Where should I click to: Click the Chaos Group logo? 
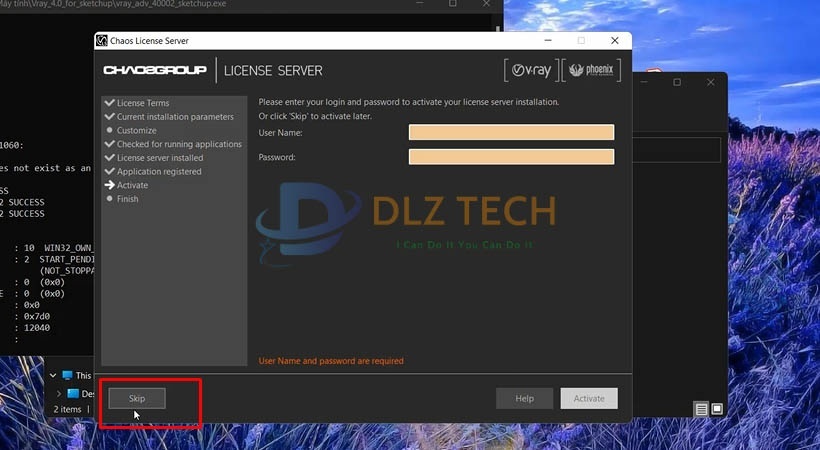coord(155,70)
